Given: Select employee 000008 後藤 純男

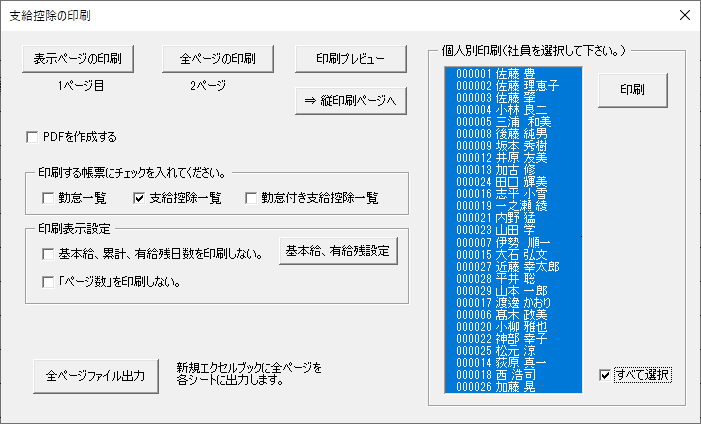Looking at the screenshot, I should pos(514,134).
